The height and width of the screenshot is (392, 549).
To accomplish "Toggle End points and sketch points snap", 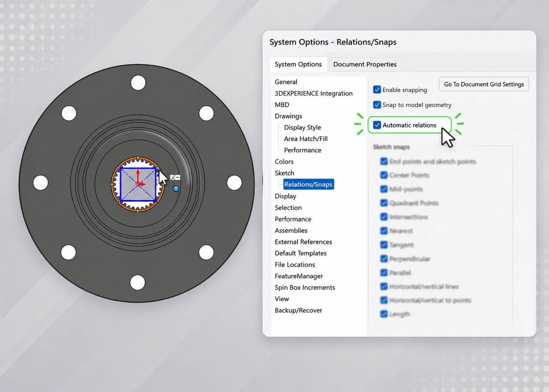I will (x=384, y=162).
